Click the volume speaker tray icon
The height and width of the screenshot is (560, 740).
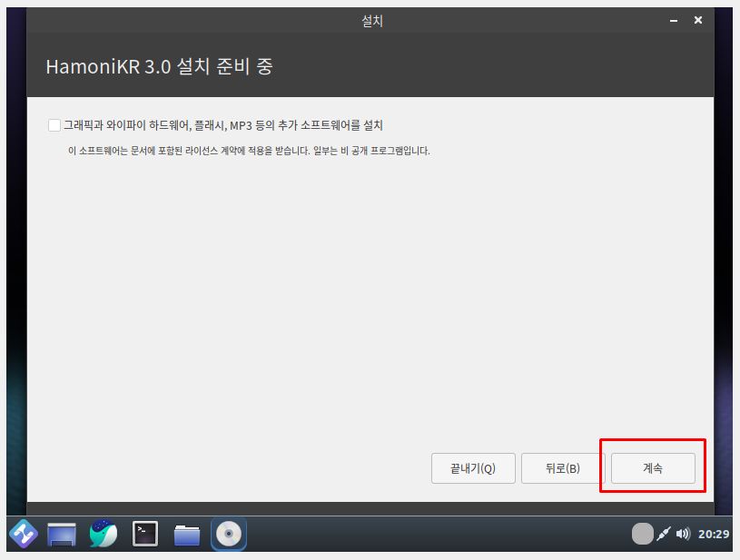pos(683,534)
